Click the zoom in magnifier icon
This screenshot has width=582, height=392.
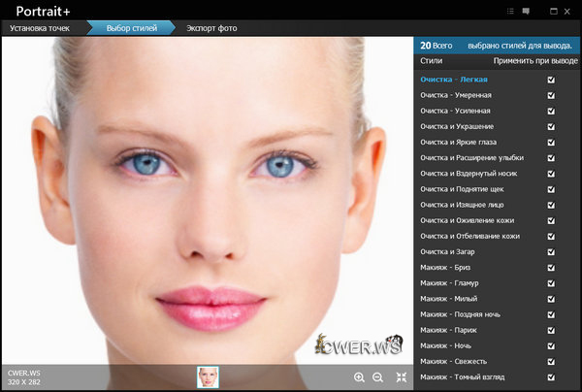pos(360,376)
